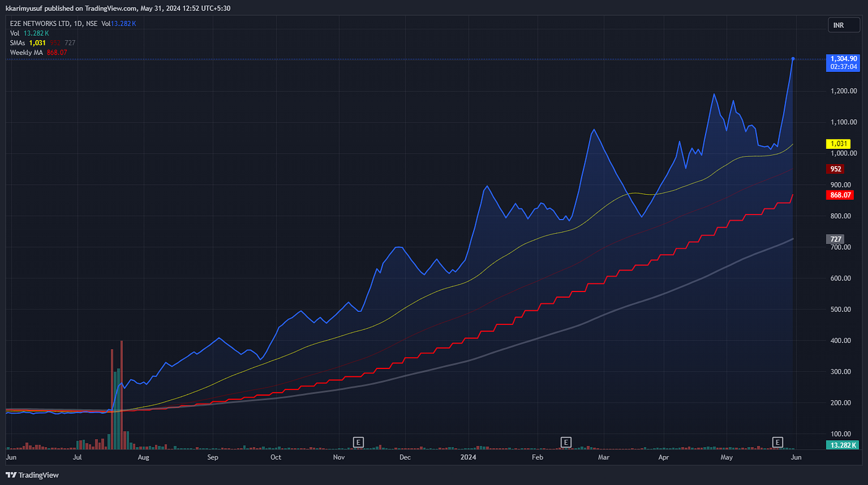Open the INR currency selector
The height and width of the screenshot is (485, 868).
point(844,25)
